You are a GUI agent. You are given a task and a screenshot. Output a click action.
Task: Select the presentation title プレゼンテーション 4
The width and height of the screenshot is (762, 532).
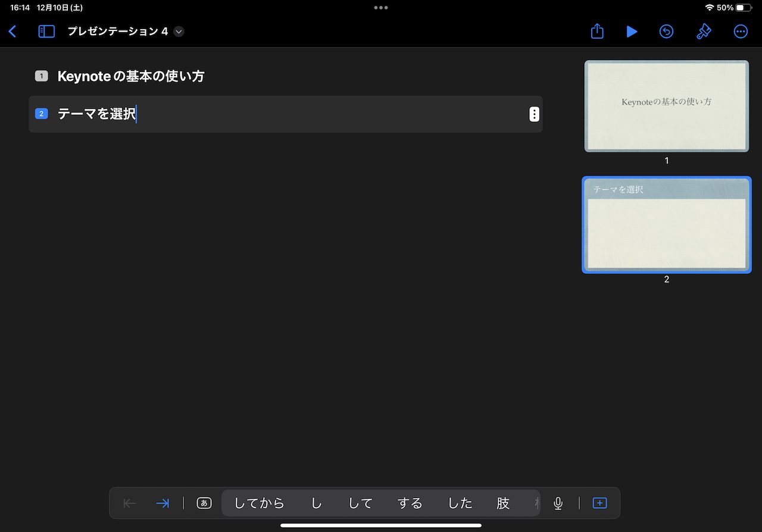118,32
